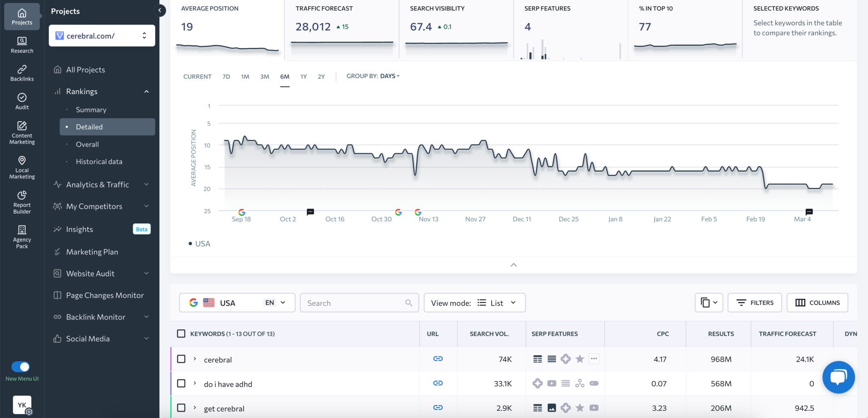Switch to the 1Y time range tab

[x=303, y=77]
